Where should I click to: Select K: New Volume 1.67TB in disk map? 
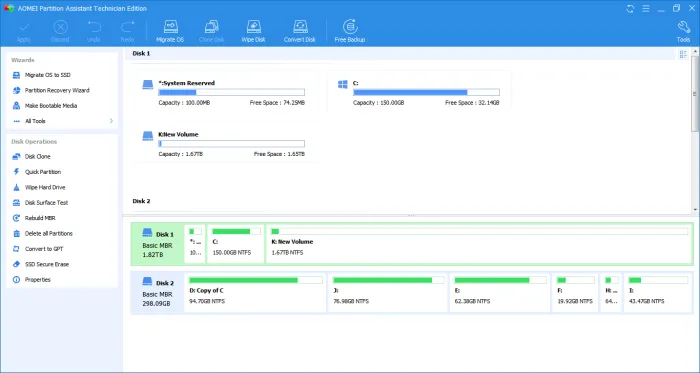click(x=479, y=244)
